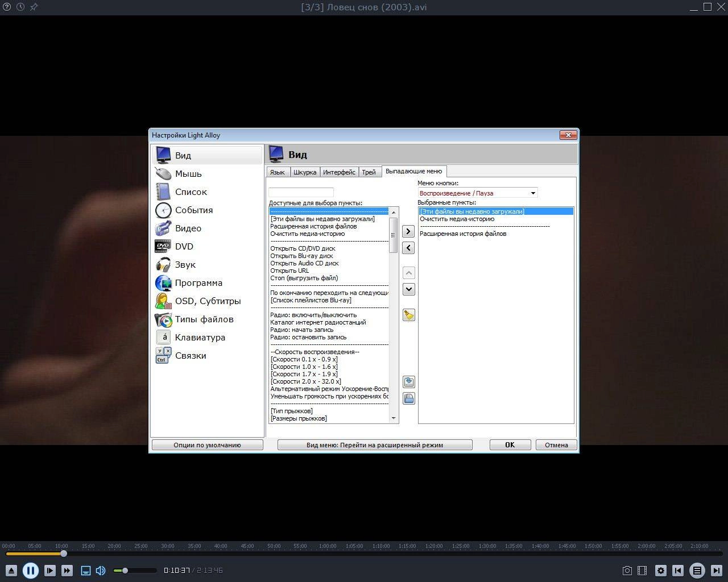Open the События settings category
Viewport: 728px width, 582px height.
click(207, 210)
